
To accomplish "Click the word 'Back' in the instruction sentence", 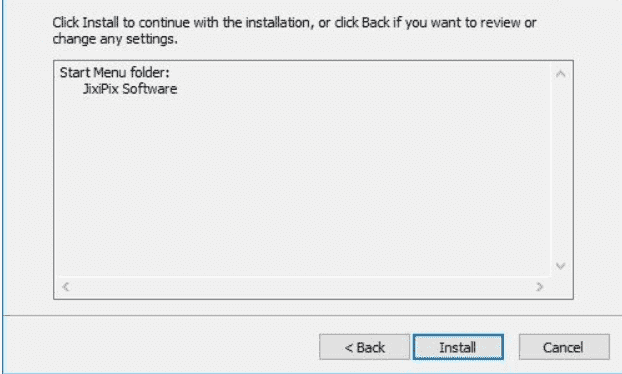I will coord(375,23).
